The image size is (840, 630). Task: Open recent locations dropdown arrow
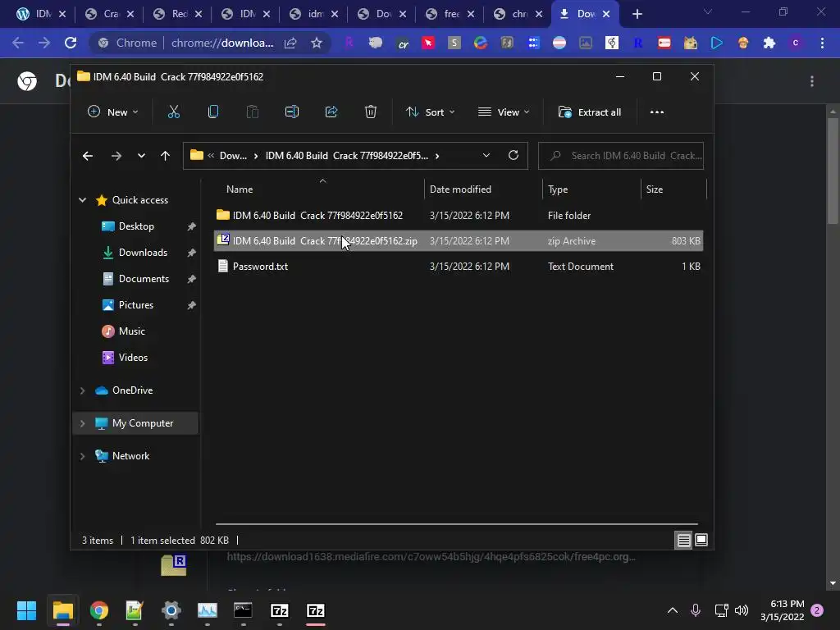pyautogui.click(x=141, y=156)
